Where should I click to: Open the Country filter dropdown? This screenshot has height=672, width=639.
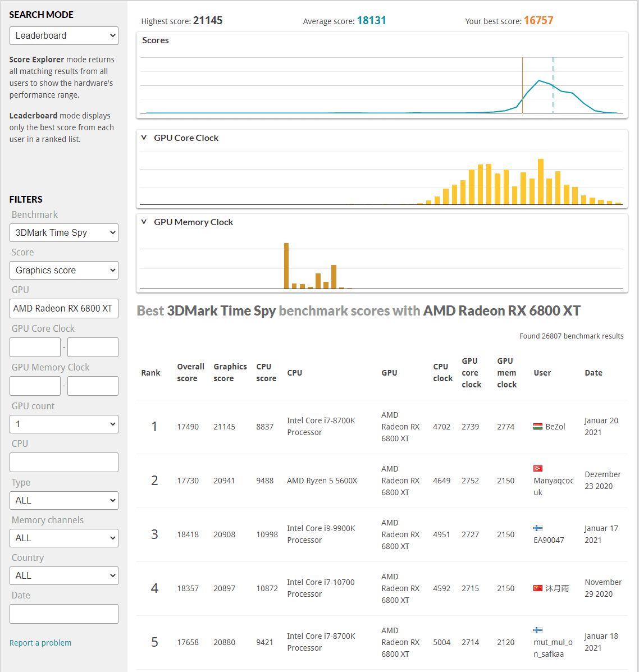64,575
